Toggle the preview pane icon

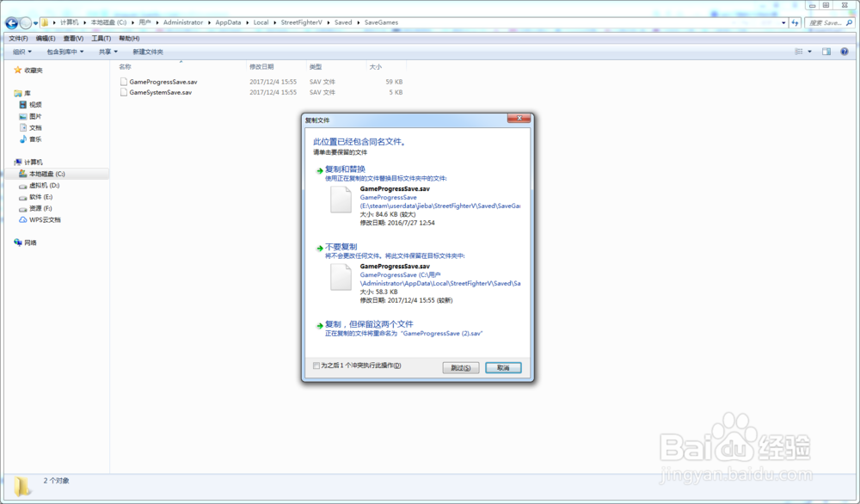click(826, 52)
